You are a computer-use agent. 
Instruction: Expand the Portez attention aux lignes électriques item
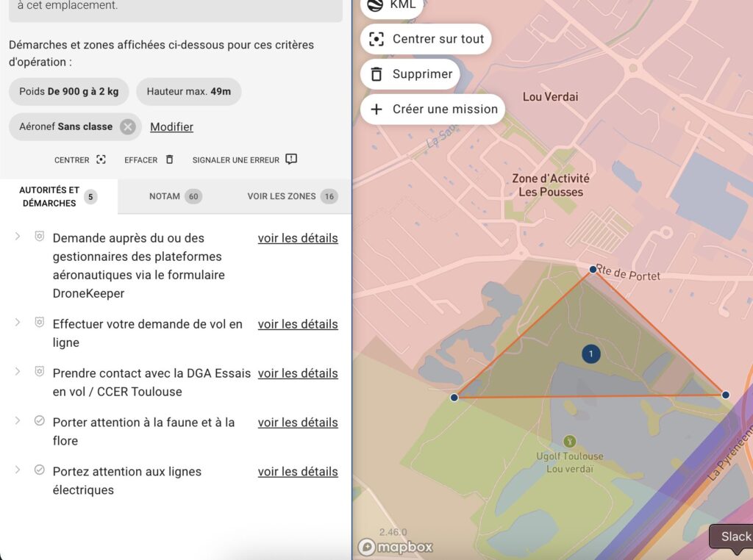[16, 470]
